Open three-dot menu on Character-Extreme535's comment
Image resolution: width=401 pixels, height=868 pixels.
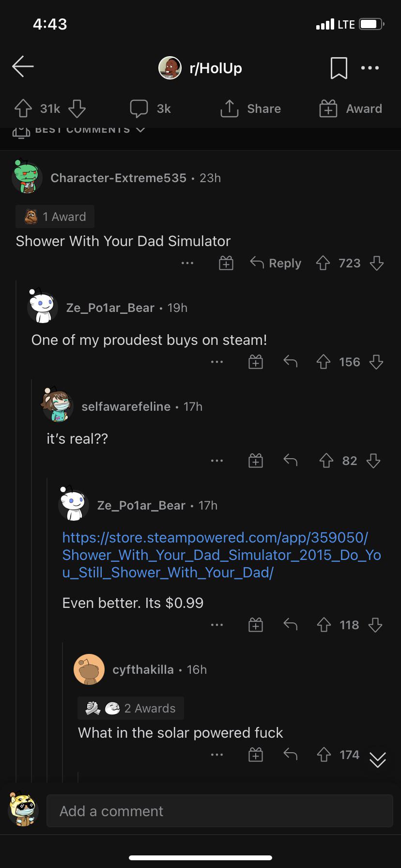point(187,263)
